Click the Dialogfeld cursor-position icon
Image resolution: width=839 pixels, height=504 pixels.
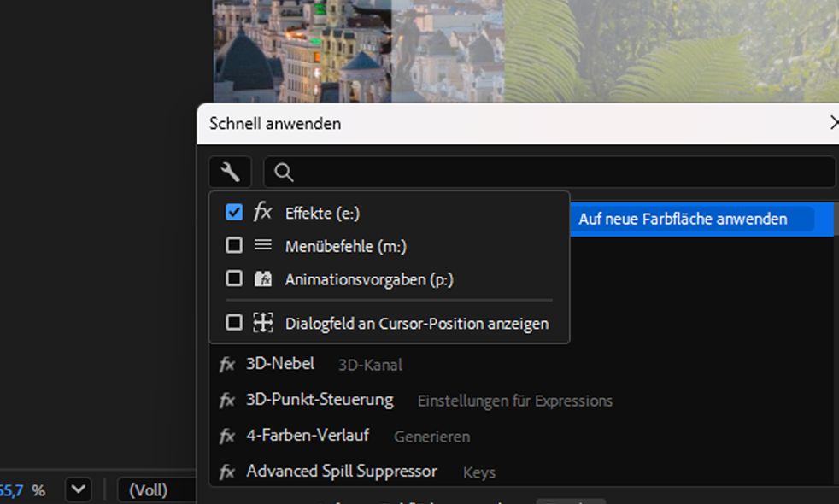262,323
